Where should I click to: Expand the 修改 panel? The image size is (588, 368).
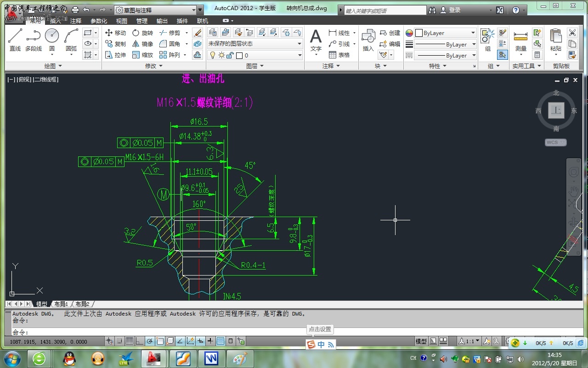[154, 66]
